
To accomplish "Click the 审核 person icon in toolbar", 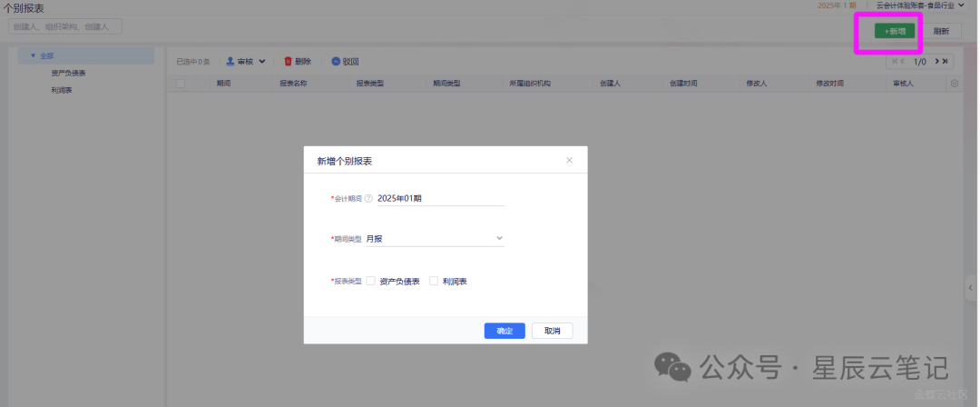I will click(230, 62).
